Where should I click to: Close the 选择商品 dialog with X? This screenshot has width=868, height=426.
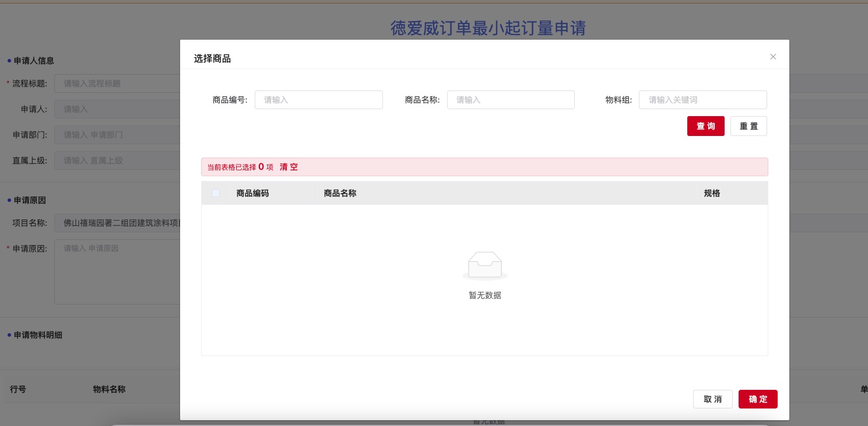point(773,57)
